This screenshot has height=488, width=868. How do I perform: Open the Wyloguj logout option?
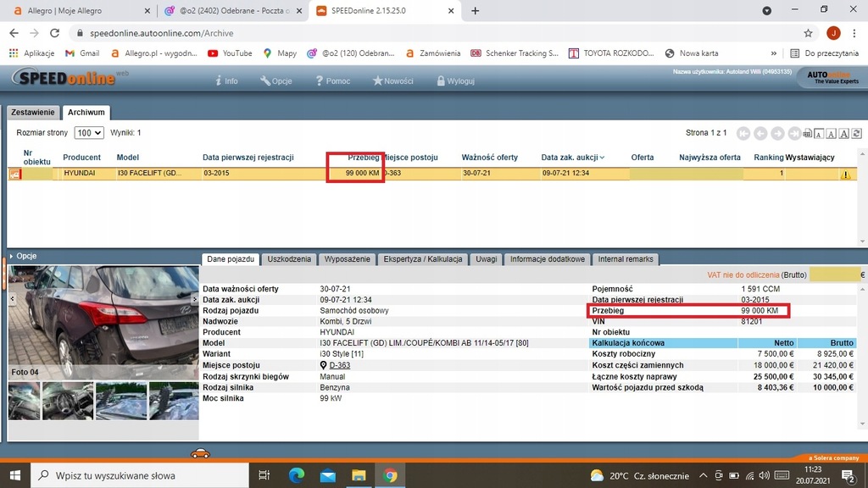pos(454,81)
